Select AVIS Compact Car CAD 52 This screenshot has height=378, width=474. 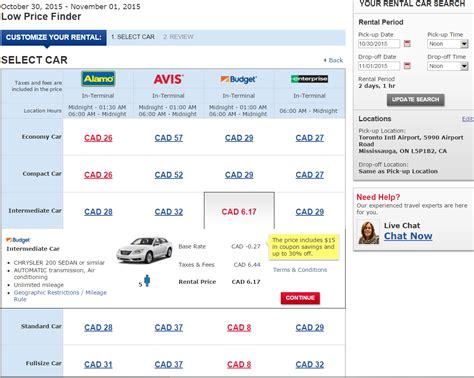pyautogui.click(x=169, y=175)
